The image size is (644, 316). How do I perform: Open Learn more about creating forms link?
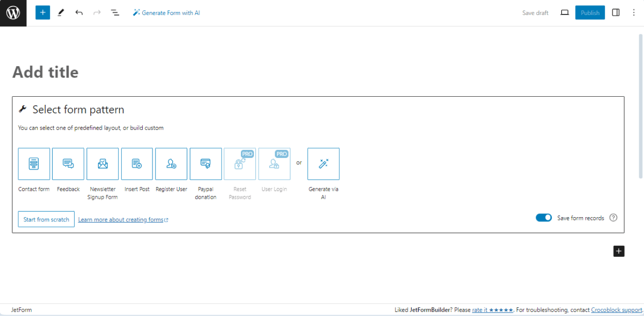pyautogui.click(x=123, y=220)
